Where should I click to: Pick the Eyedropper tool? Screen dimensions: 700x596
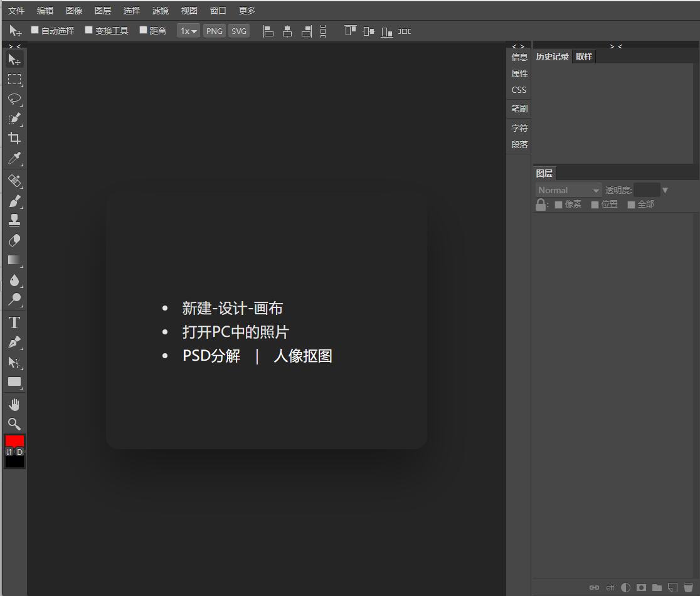click(x=14, y=158)
